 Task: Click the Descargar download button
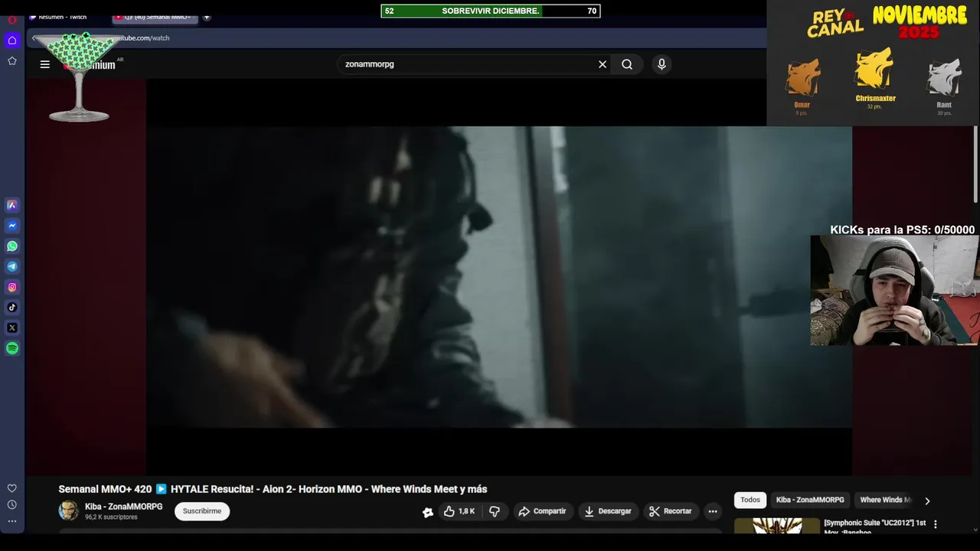(x=608, y=511)
